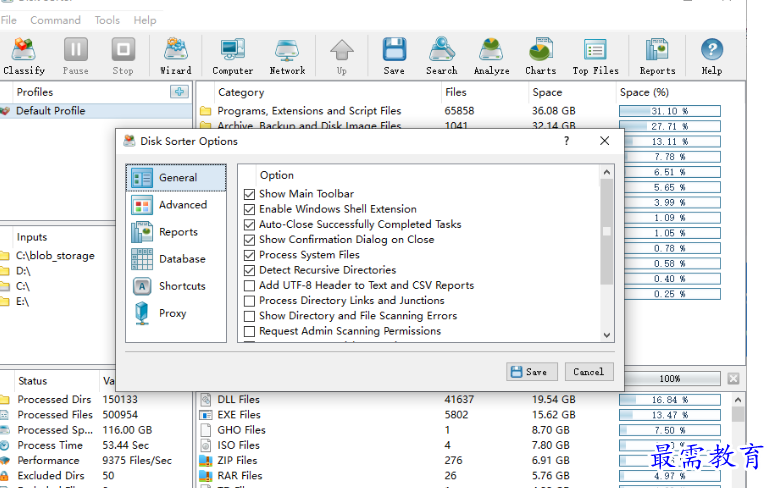
Task: Enable Add UTF-8 Header to Reports
Action: click(250, 286)
